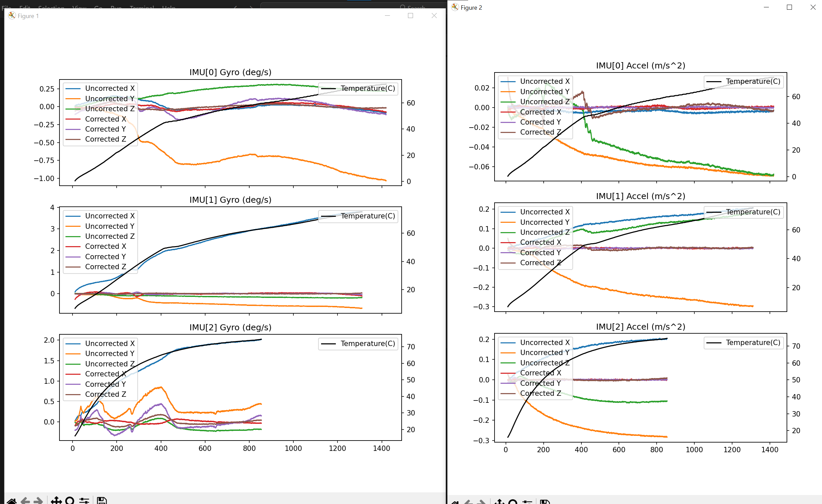
Task: Activate the pan/move tool in Figure 2
Action: 500,502
